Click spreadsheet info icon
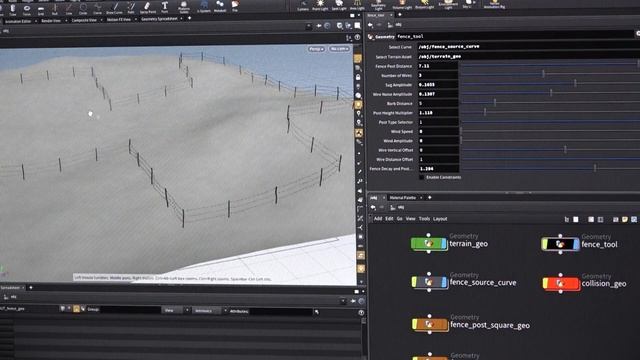This screenshot has height=360, width=640. [x=361, y=313]
